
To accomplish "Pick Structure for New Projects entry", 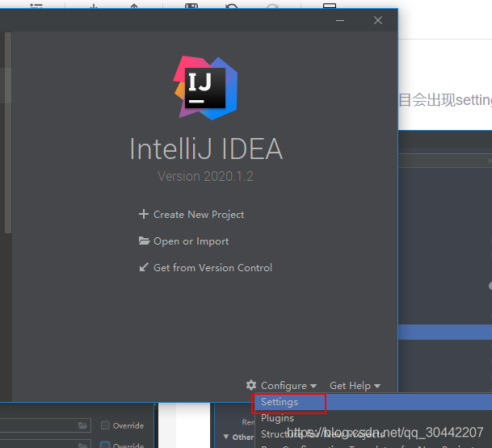I will coord(322,434).
